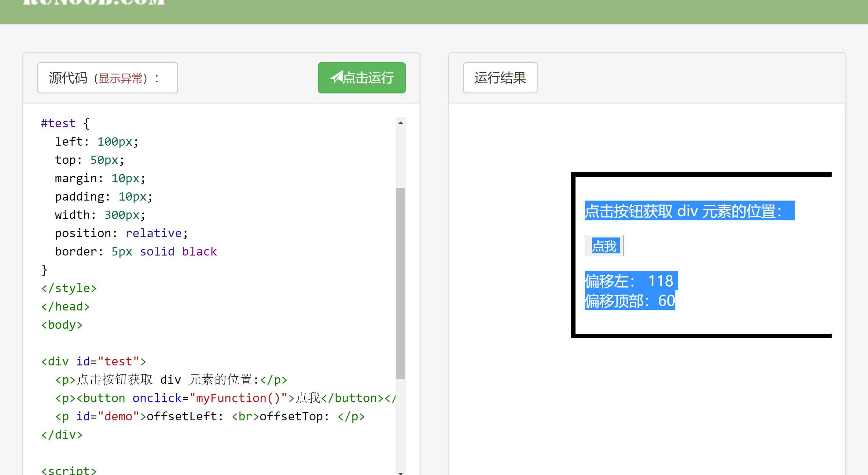Click the scrollbar up arrow in the code panel
This screenshot has height=475, width=868.
(400, 122)
